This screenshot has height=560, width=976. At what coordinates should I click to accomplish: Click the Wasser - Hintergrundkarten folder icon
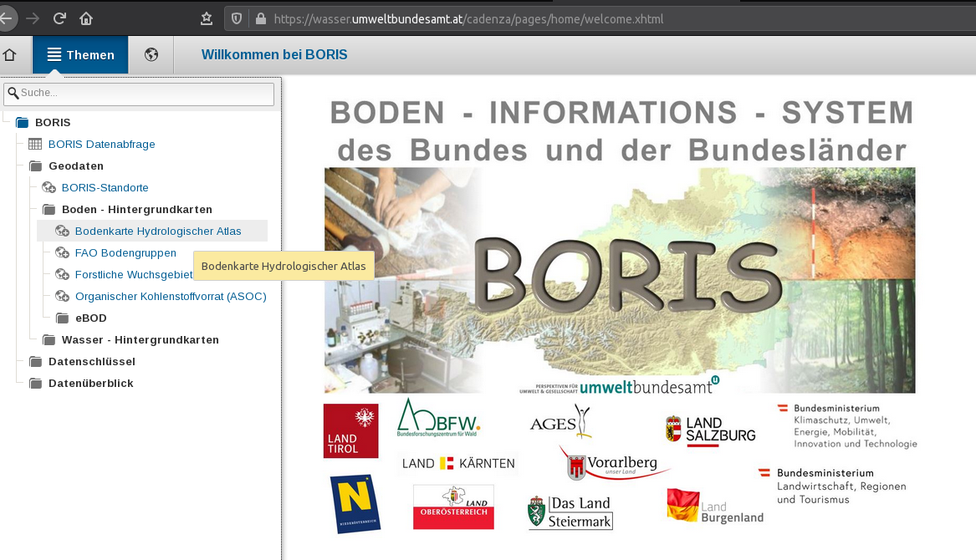49,340
